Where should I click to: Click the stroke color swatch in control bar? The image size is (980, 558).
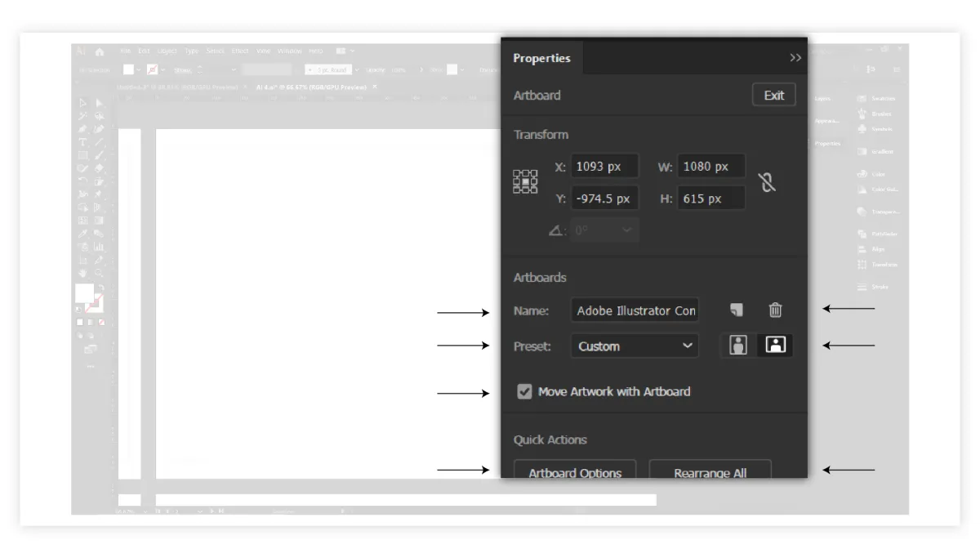coord(153,69)
